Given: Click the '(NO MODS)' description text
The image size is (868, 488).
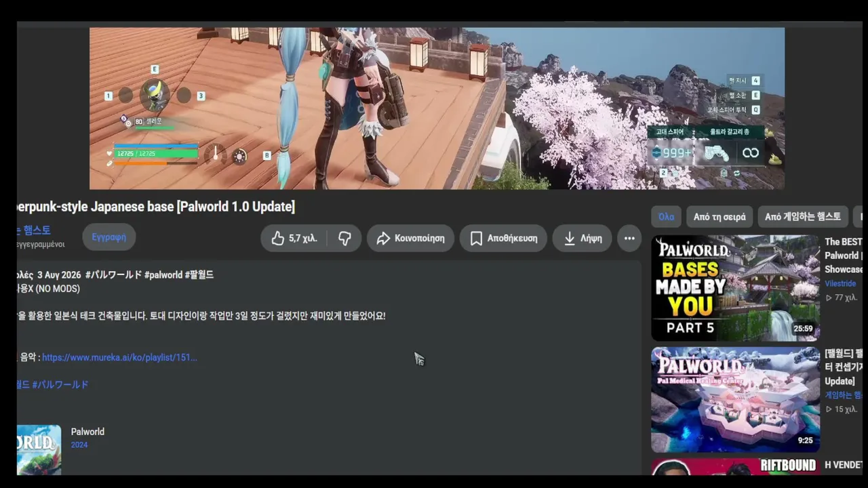Looking at the screenshot, I should point(58,289).
